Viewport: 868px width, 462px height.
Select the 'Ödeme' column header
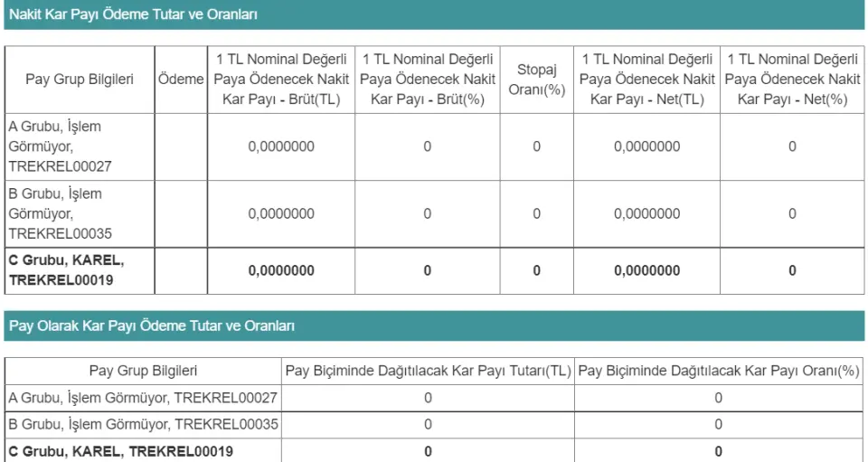[181, 80]
